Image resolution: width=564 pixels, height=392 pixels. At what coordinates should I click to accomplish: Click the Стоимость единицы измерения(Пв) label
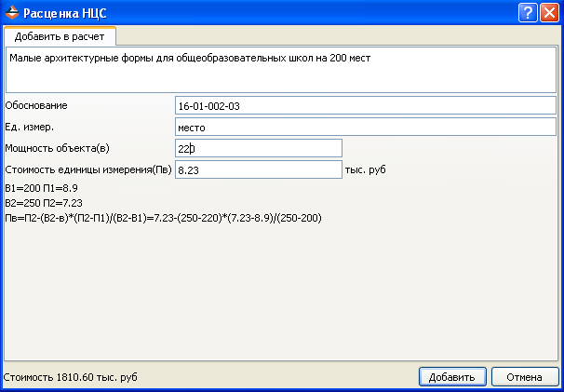pos(87,169)
